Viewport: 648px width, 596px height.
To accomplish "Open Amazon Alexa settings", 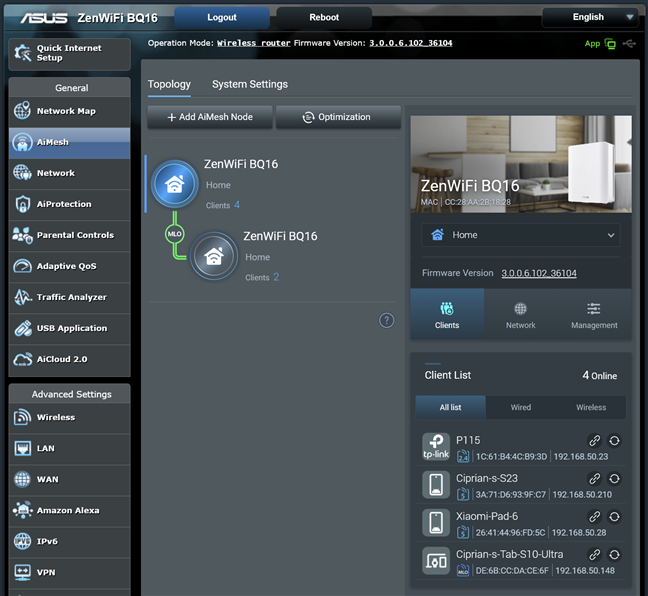I will click(x=69, y=511).
